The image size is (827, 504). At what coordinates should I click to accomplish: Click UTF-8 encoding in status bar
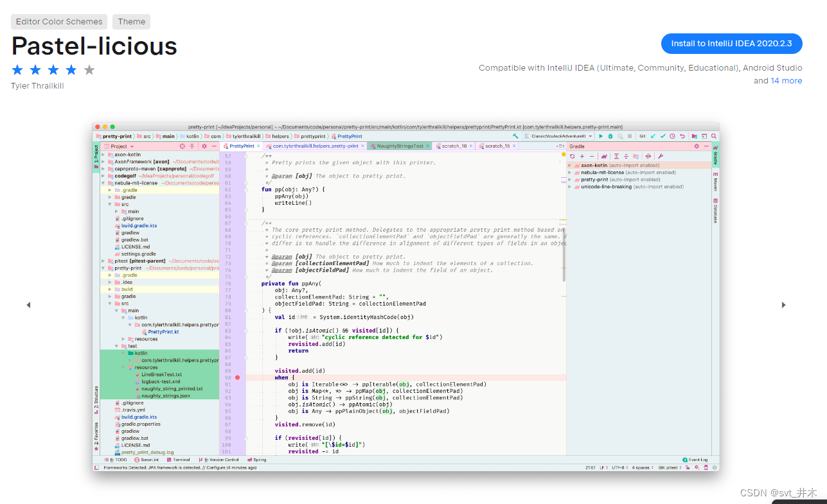pos(619,467)
